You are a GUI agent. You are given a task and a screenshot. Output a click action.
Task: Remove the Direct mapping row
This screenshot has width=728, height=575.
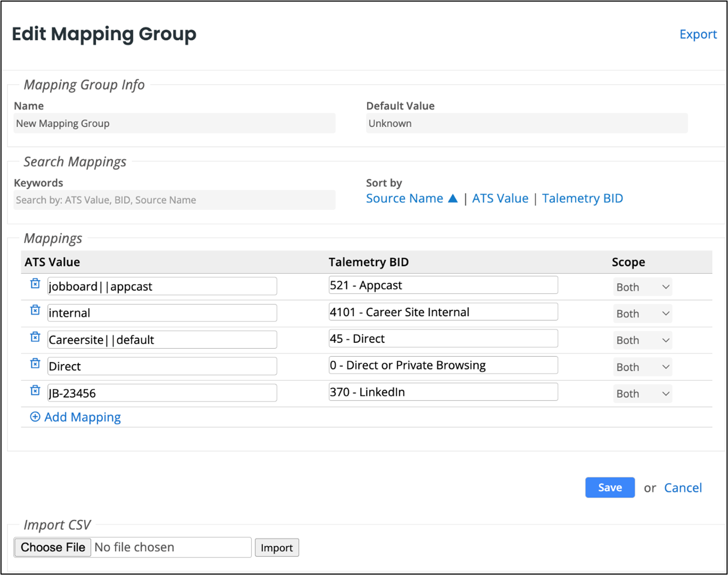tap(35, 363)
